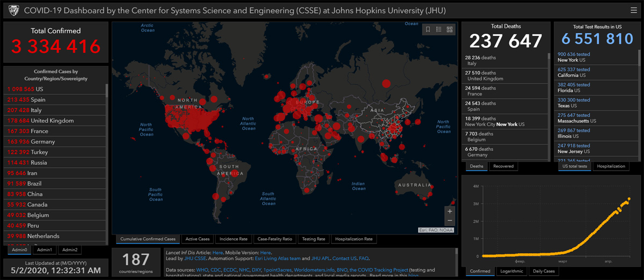Open the Esri Living Atlas team link
The width and height of the screenshot is (644, 280).
(x=277, y=259)
